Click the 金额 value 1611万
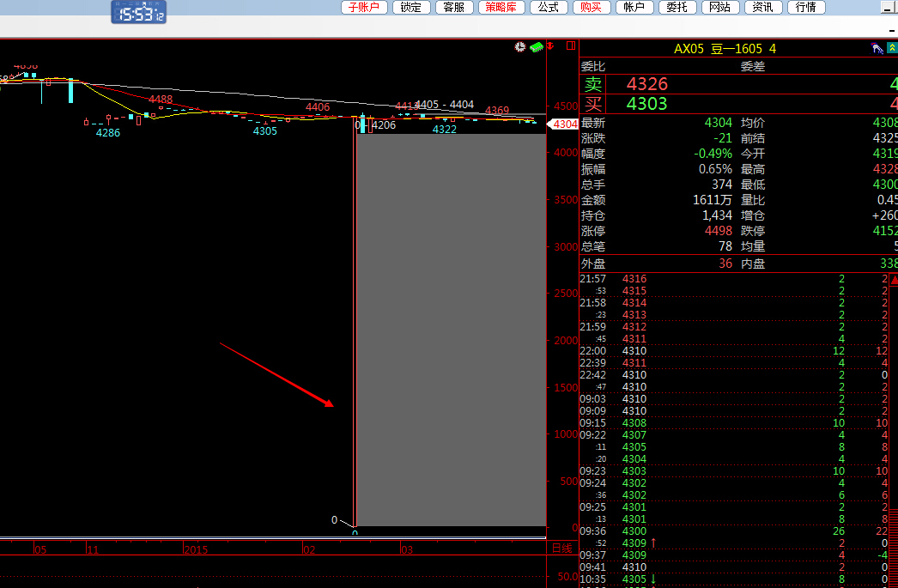 click(x=713, y=200)
